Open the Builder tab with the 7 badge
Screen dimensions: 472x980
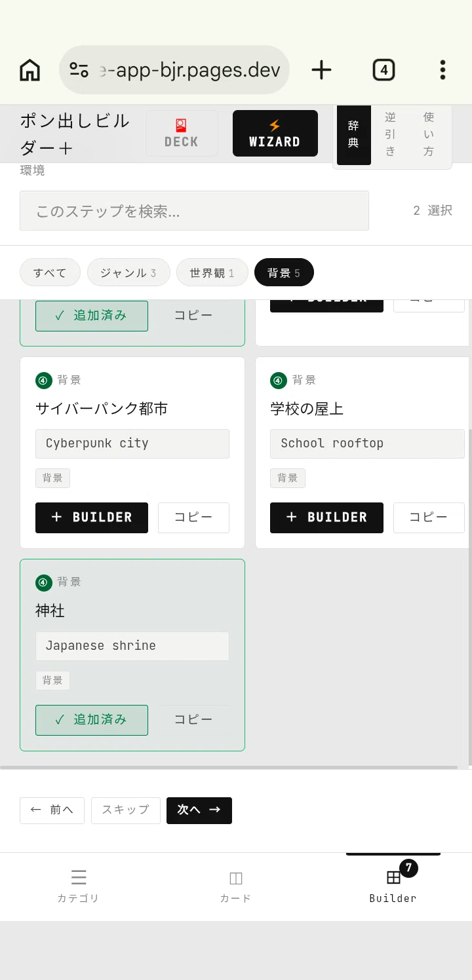click(x=393, y=886)
